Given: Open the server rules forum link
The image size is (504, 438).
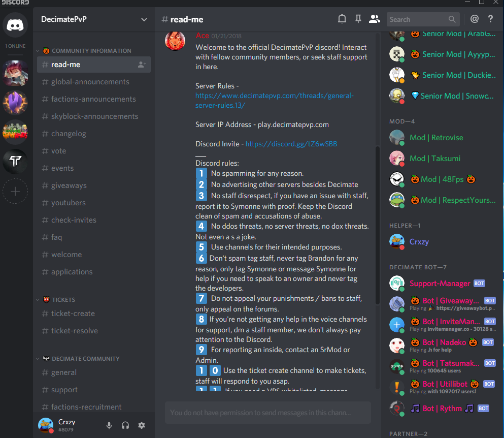Looking at the screenshot, I should pos(275,101).
